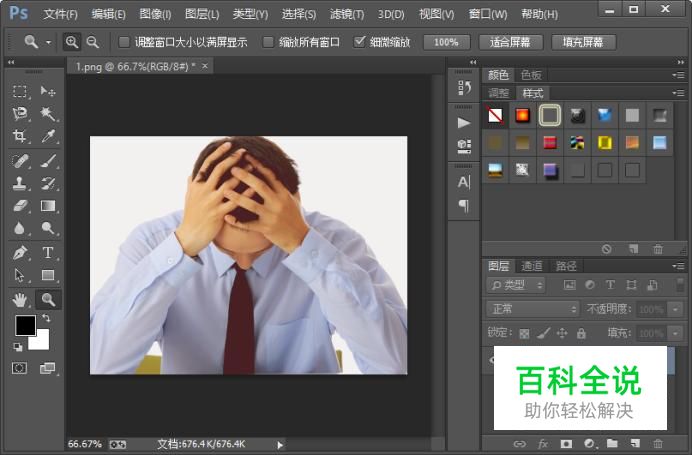692x455 pixels.
Task: Swap foreground and background colors
Action: click(46, 318)
